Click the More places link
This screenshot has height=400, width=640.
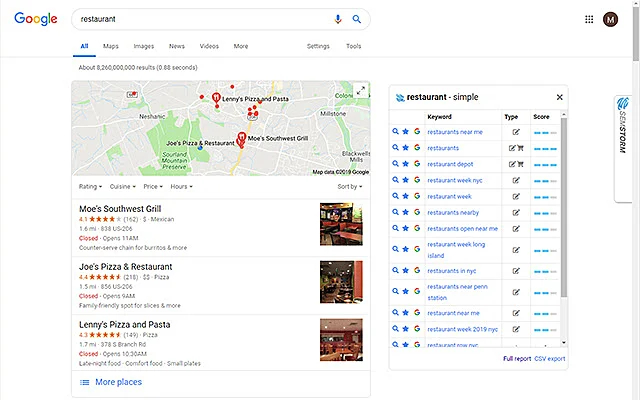click(118, 382)
